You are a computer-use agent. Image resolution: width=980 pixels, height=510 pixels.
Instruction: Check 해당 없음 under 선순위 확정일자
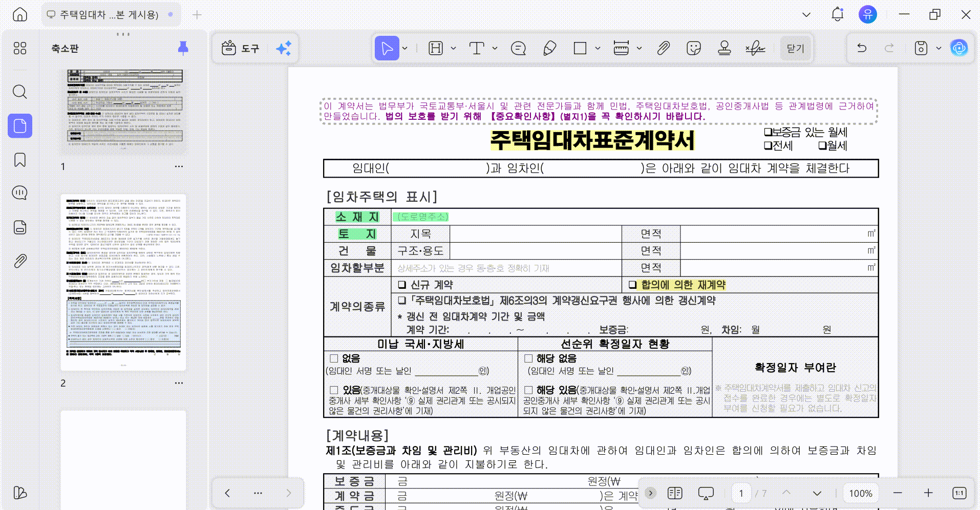[528, 358]
